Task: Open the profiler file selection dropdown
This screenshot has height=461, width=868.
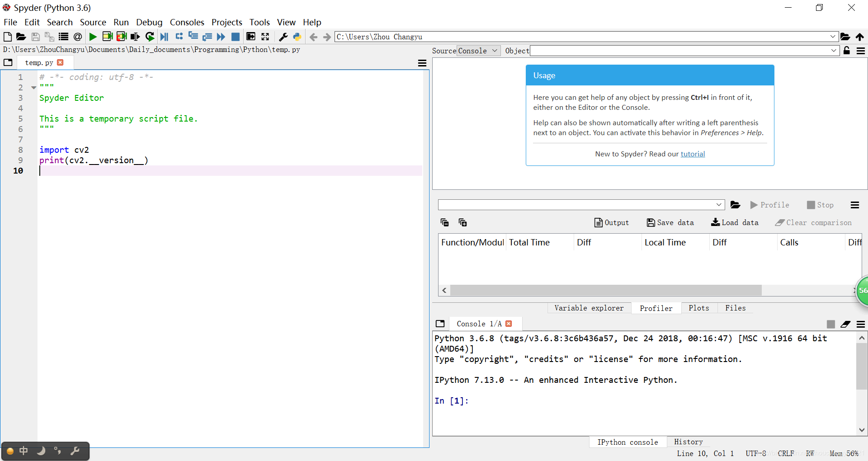Action: click(x=719, y=205)
